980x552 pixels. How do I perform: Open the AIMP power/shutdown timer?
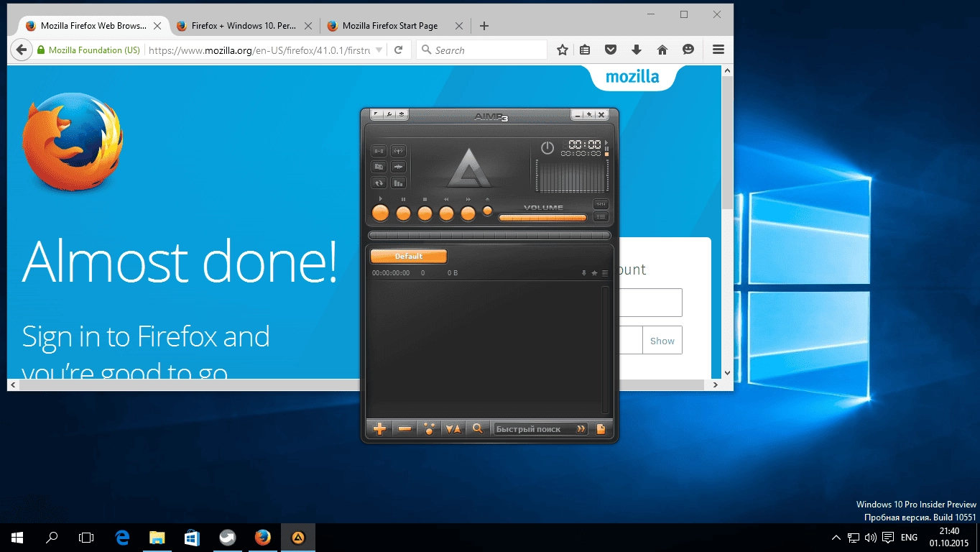(x=547, y=147)
